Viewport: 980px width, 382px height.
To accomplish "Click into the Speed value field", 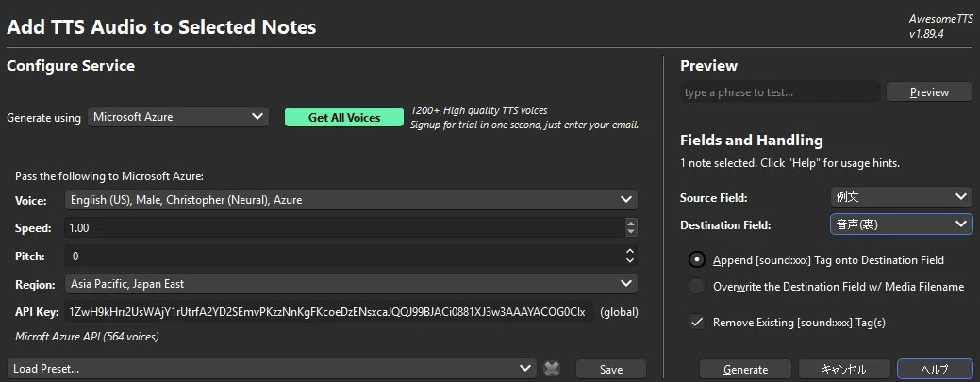I will pyautogui.click(x=343, y=228).
